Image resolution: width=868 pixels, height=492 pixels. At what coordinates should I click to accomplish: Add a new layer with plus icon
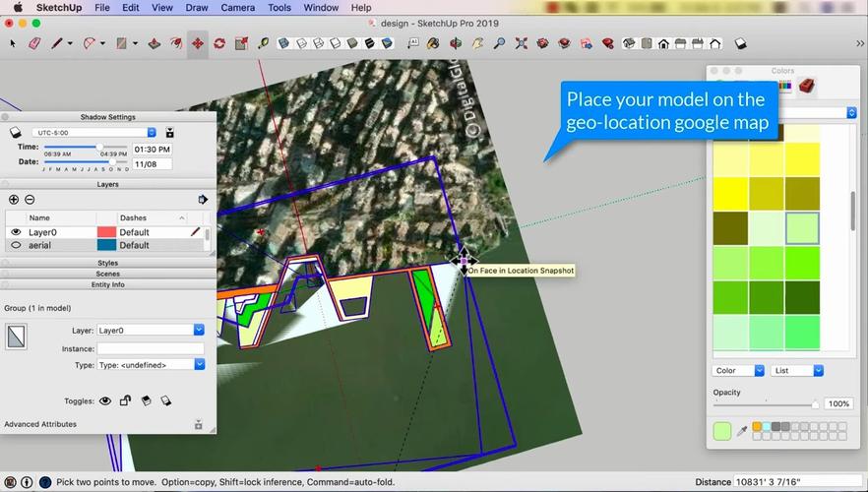tap(14, 199)
